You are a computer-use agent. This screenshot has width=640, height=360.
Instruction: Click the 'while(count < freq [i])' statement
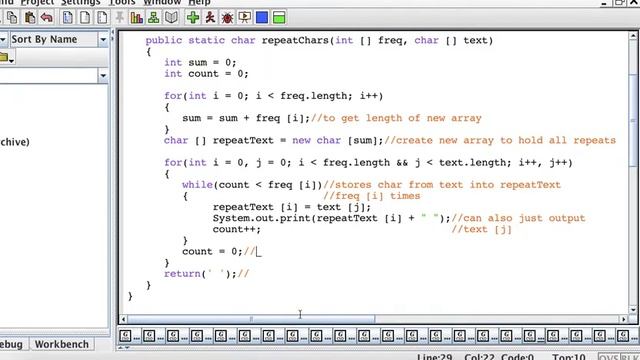[252, 184]
